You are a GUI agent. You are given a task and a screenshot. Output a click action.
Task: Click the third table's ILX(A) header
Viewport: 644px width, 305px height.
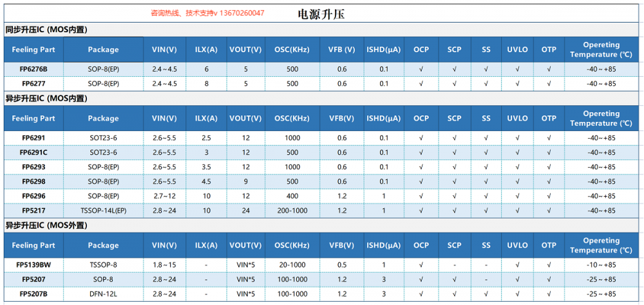pos(206,246)
